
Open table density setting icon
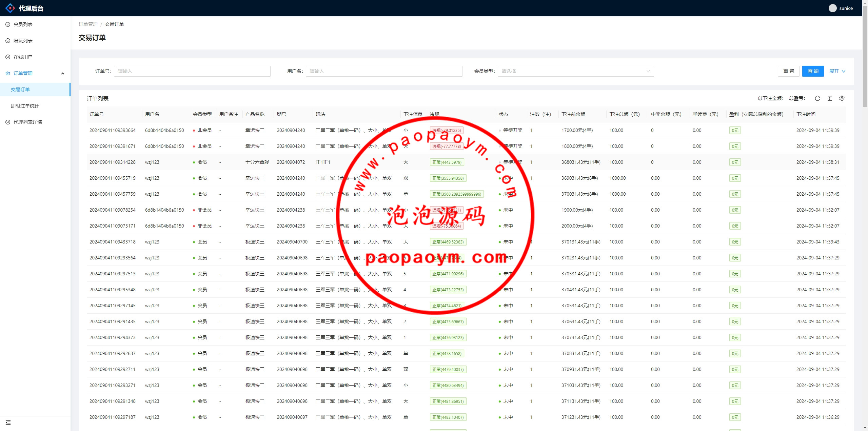coord(830,98)
